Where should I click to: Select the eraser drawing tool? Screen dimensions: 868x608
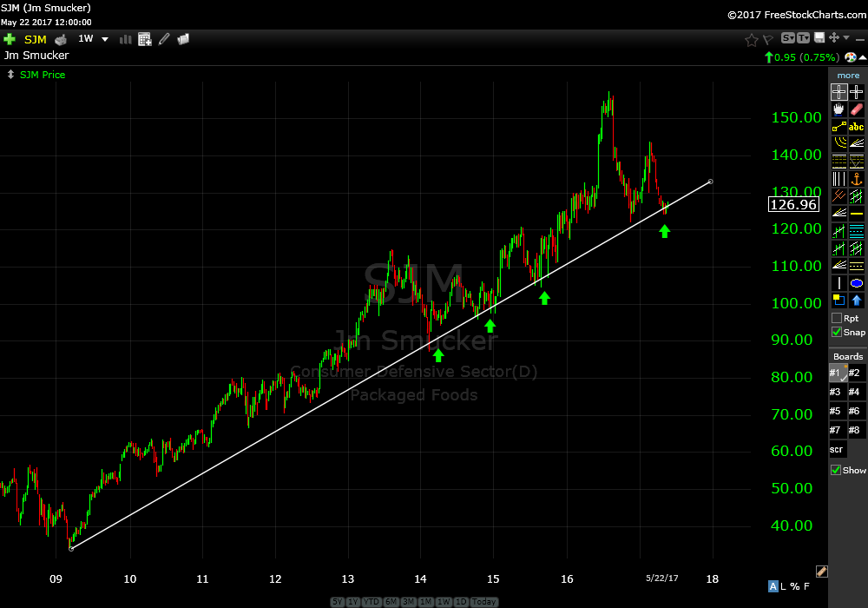pos(857,109)
